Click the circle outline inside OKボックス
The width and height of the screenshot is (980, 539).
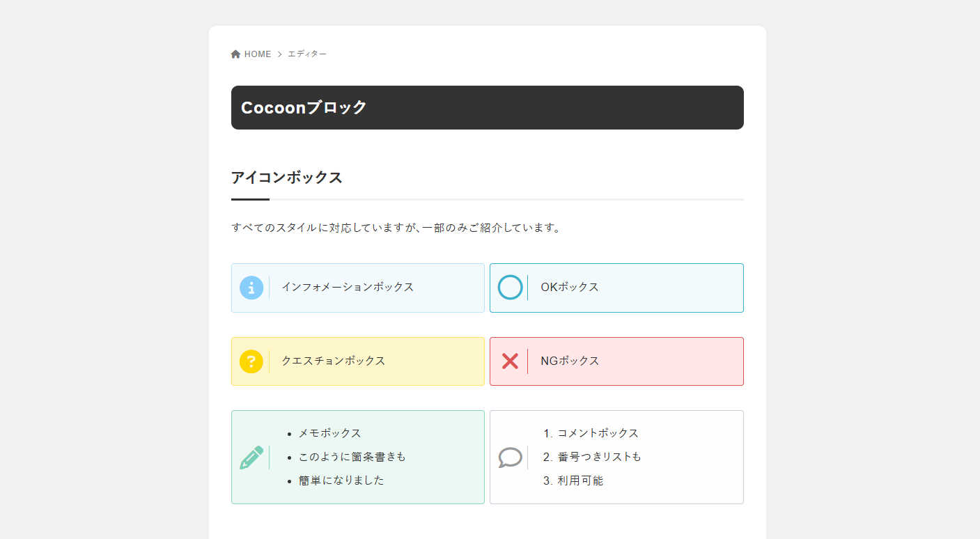(510, 288)
